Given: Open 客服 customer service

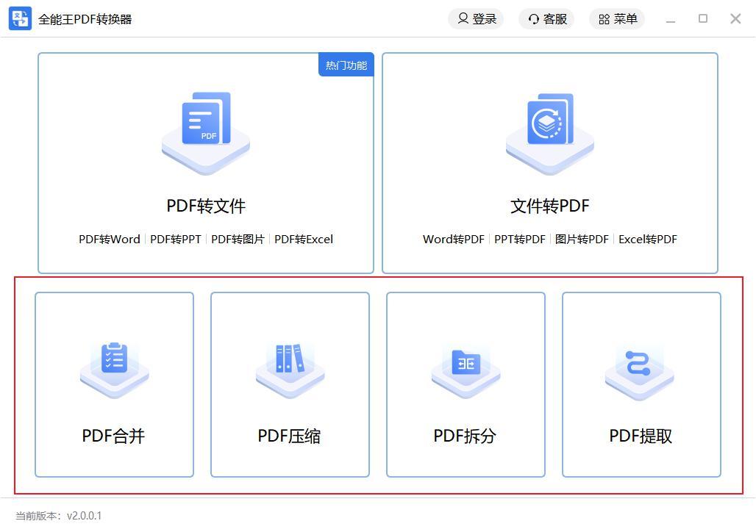Looking at the screenshot, I should [546, 19].
